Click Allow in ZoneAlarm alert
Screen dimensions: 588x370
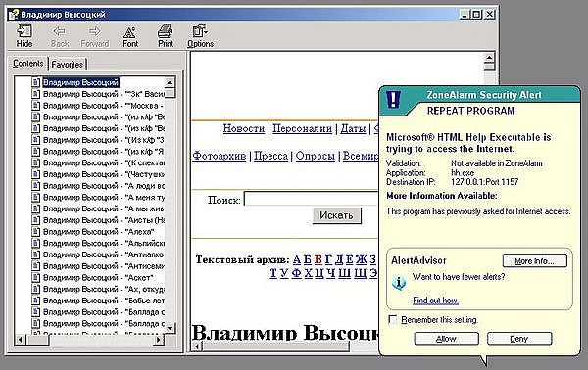click(x=446, y=339)
